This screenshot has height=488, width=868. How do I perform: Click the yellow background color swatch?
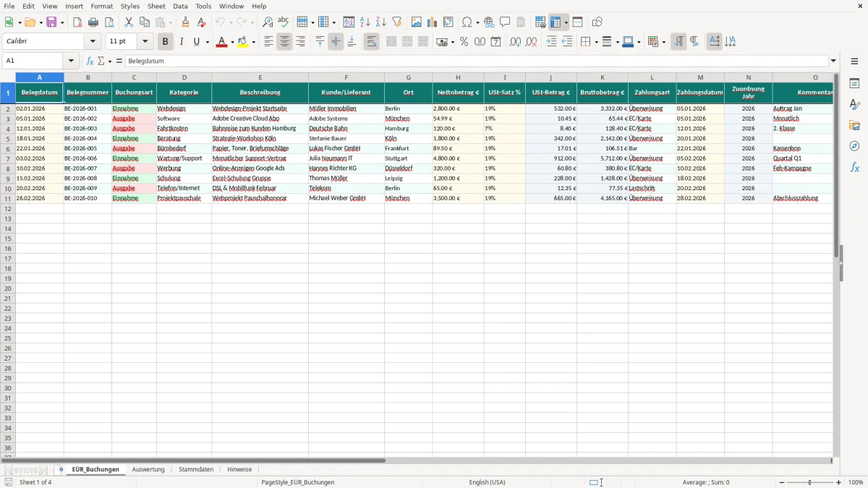point(242,42)
